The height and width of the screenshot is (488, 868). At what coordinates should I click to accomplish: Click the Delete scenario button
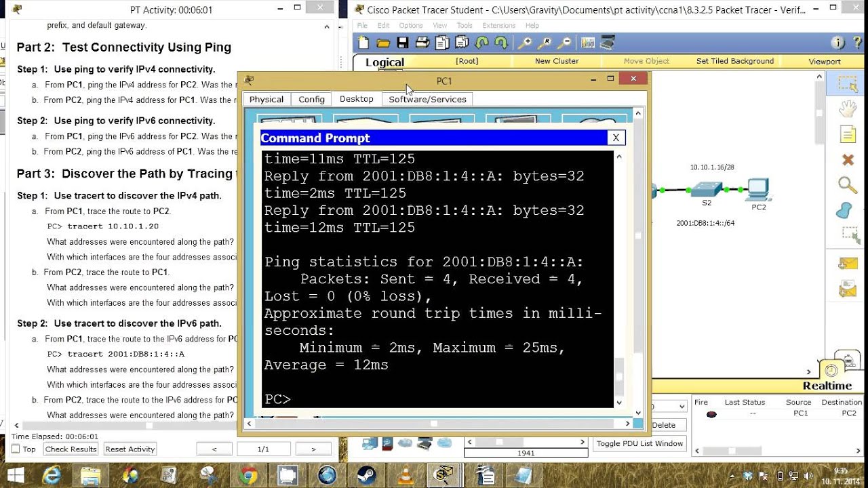point(664,425)
